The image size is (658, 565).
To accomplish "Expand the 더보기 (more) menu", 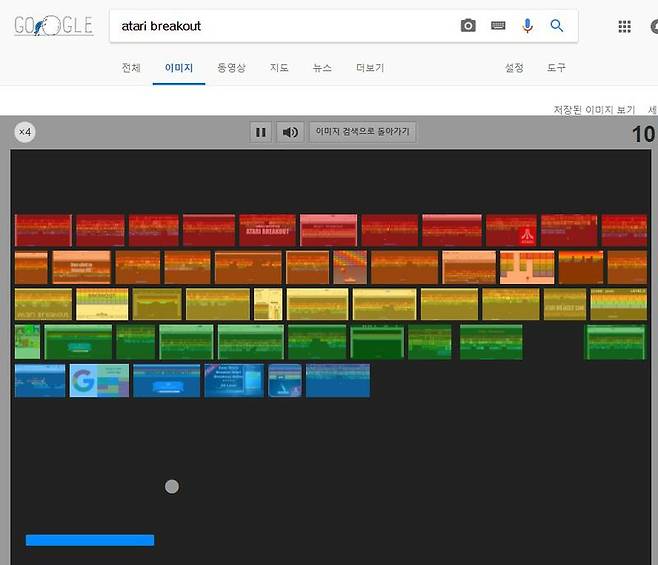I will [370, 68].
